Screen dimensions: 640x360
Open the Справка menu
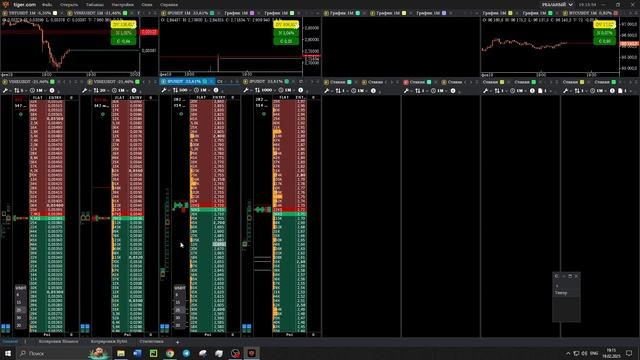(x=169, y=4)
